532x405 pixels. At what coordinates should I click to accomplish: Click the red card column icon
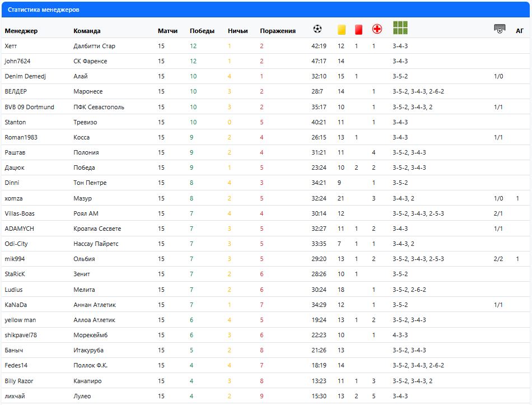tap(358, 30)
